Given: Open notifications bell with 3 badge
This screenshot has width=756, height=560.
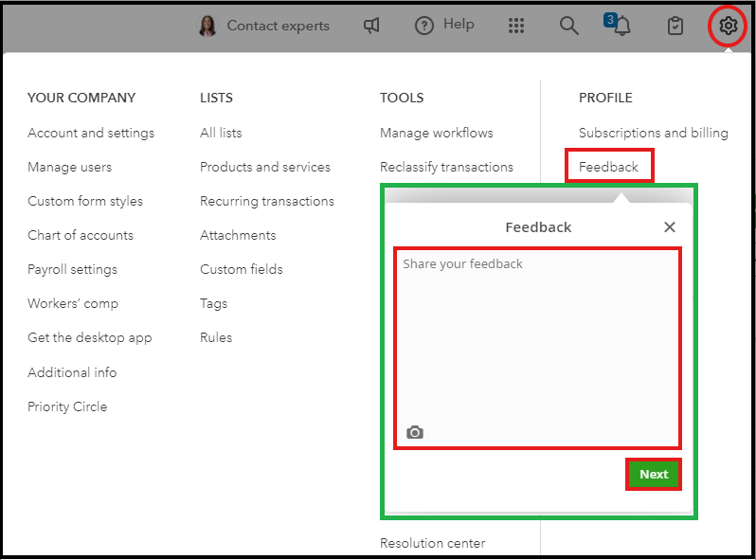Looking at the screenshot, I should (618, 24).
